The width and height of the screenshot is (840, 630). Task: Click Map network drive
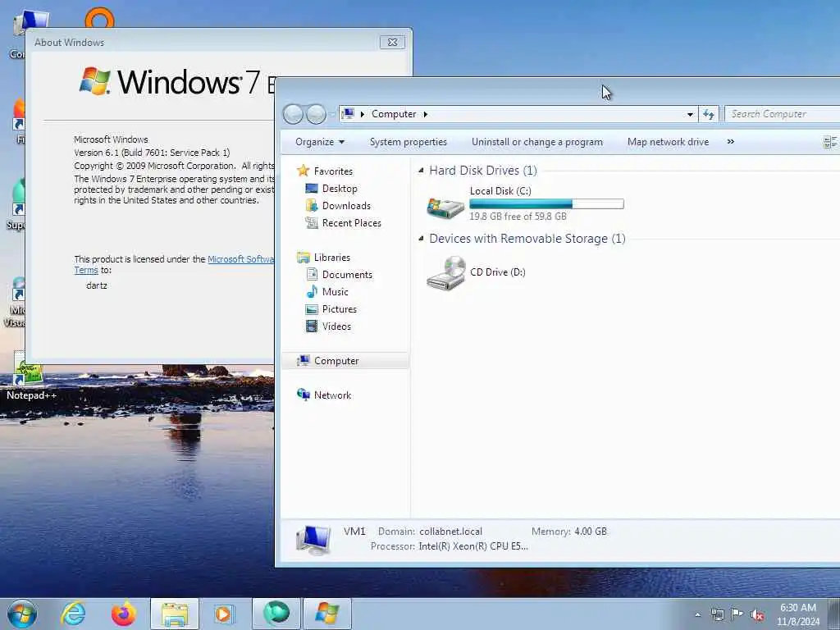click(x=668, y=142)
